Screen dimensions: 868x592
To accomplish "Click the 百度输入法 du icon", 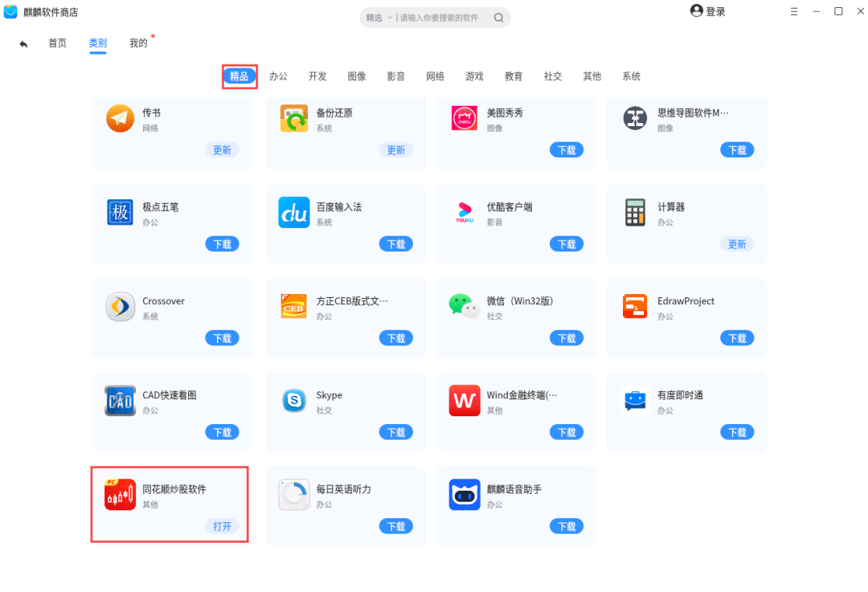I will [294, 213].
